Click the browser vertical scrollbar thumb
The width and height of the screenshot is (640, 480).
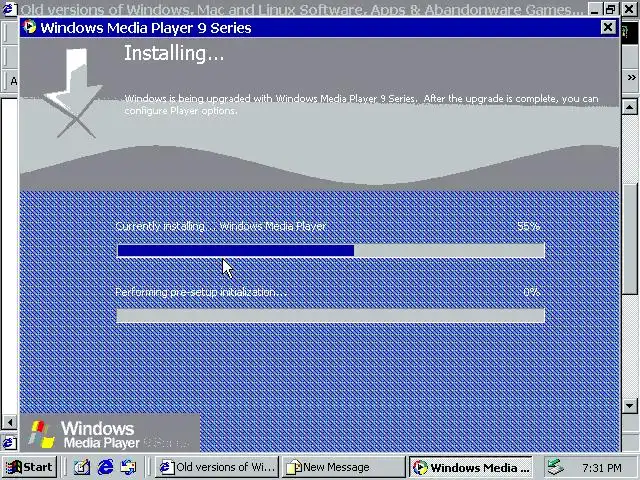[629, 239]
